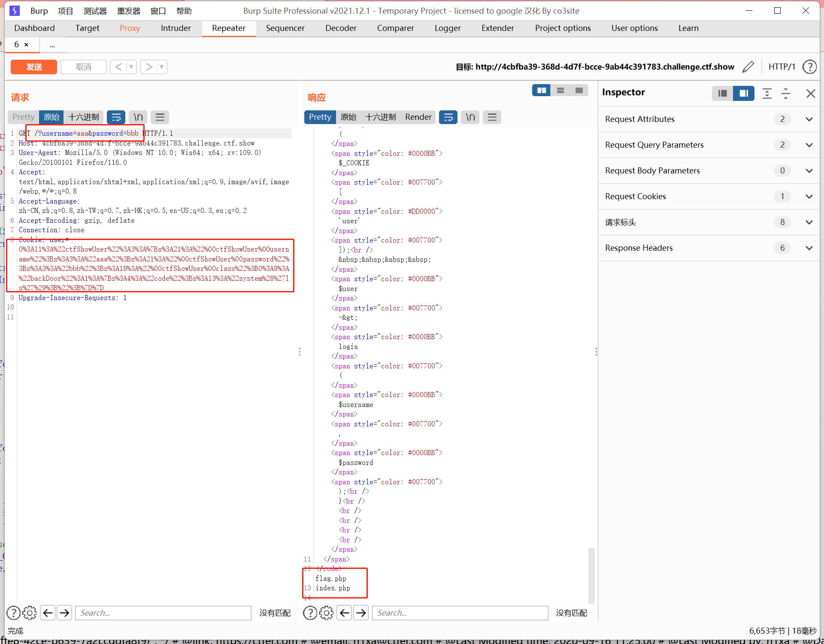Close Repeater tab 6

[x=26, y=45]
